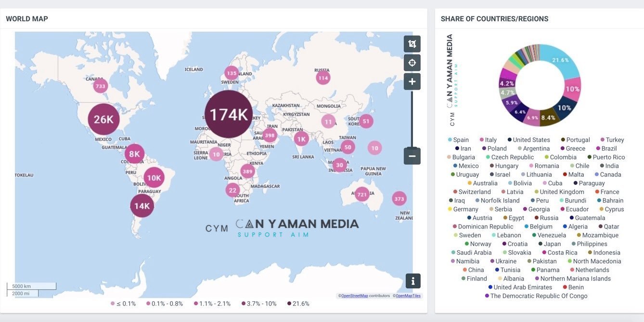This screenshot has width=644, height=322.
Task: Open the map info button
Action: 412,281
